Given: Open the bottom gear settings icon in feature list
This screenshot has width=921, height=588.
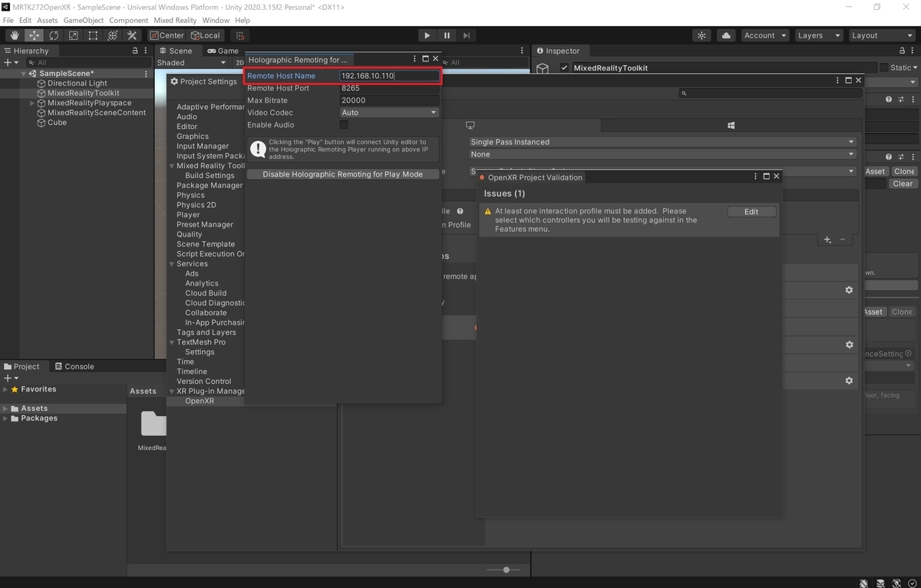Looking at the screenshot, I should tap(849, 381).
